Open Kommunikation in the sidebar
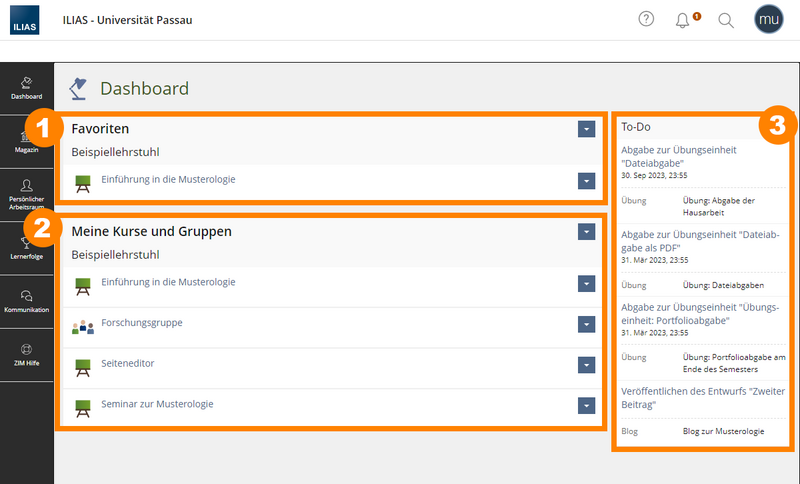Screen dimensions: 800x484 coord(27,302)
